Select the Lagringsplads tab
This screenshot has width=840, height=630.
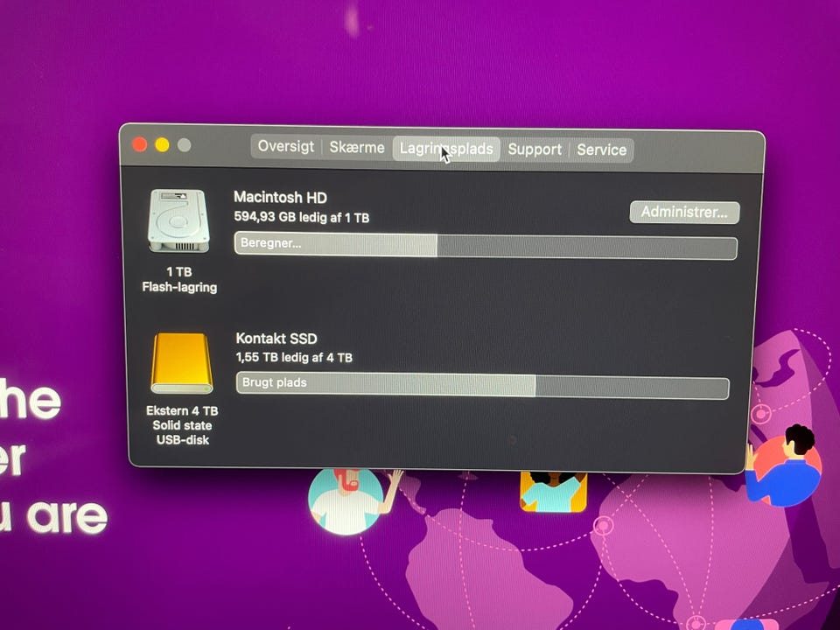pyautogui.click(x=446, y=149)
